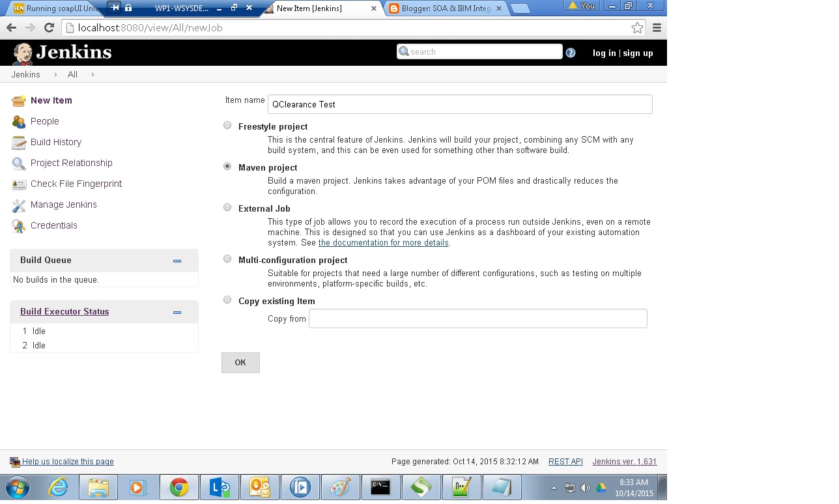
Task: Expand the Jenkins breadcrumb arrow
Action: tap(55, 75)
